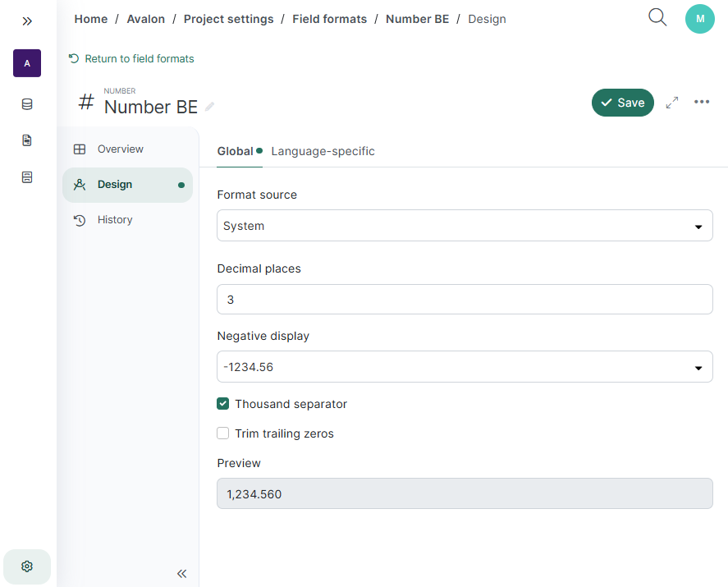Open the Format source dropdown
This screenshot has width=728, height=587.
coord(465,226)
